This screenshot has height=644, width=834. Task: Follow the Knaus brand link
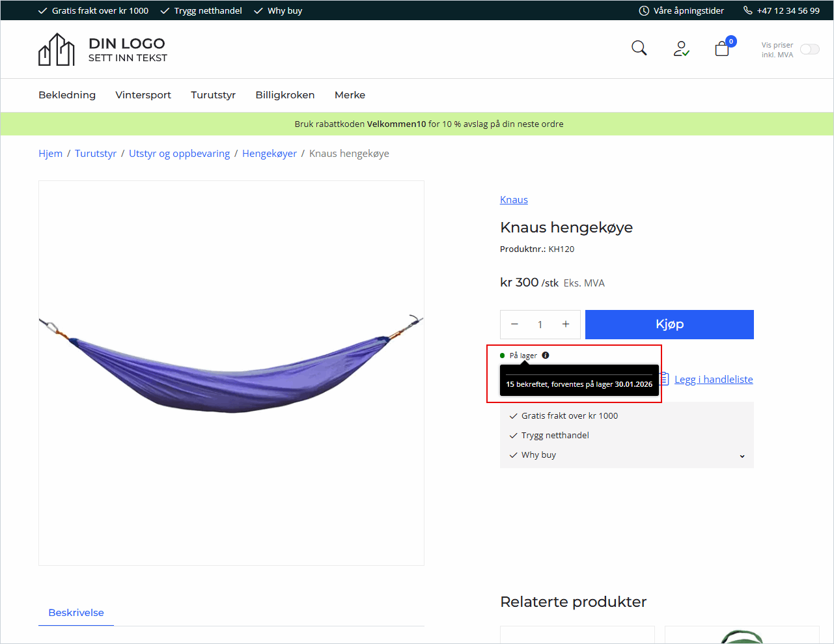point(514,200)
